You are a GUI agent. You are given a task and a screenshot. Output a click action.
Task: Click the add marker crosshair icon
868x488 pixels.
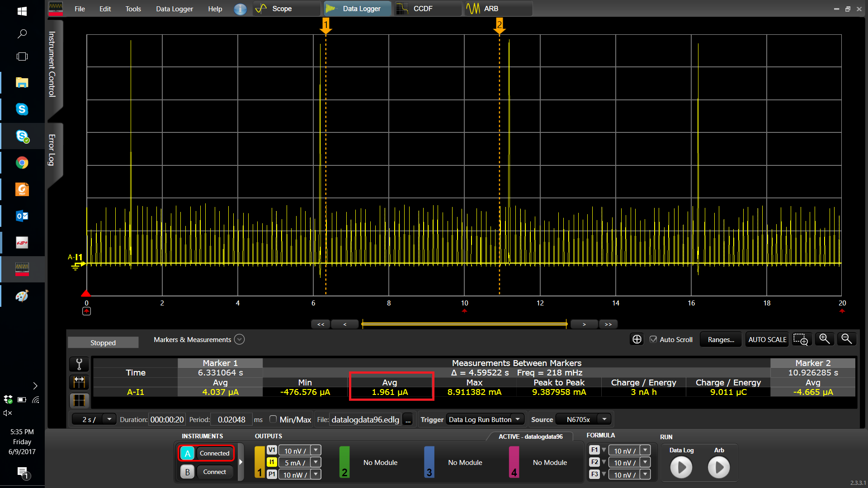point(637,339)
